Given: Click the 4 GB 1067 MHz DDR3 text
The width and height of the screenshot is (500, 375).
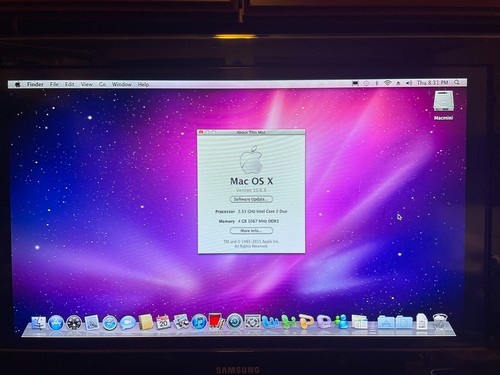Looking at the screenshot, I should click(258, 221).
